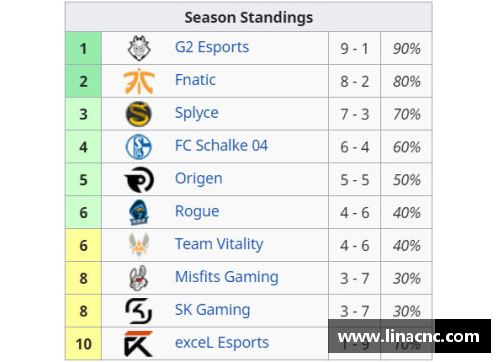
Task: Click the green rank 1 cell
Action: point(83,48)
